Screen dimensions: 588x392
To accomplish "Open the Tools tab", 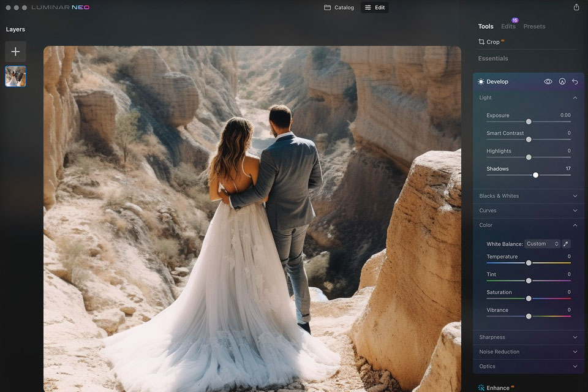I will pos(486,26).
